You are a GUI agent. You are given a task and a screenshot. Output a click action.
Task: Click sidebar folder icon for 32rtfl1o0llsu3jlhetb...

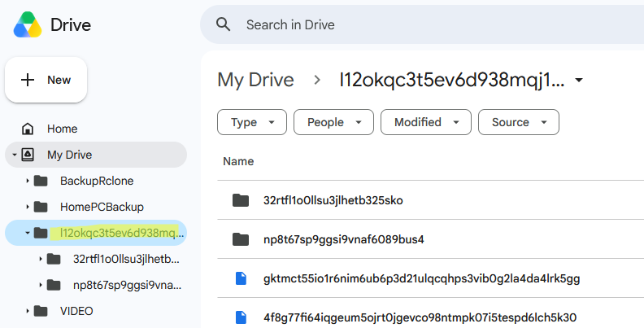54,259
